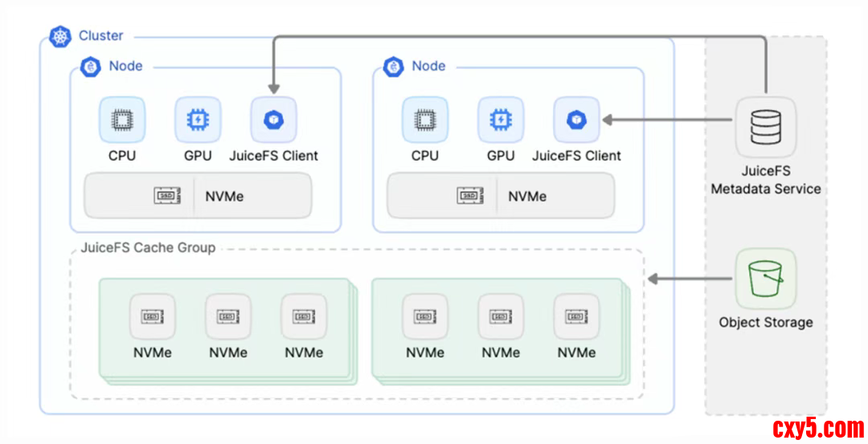Click the Object Storage text label

(766, 323)
